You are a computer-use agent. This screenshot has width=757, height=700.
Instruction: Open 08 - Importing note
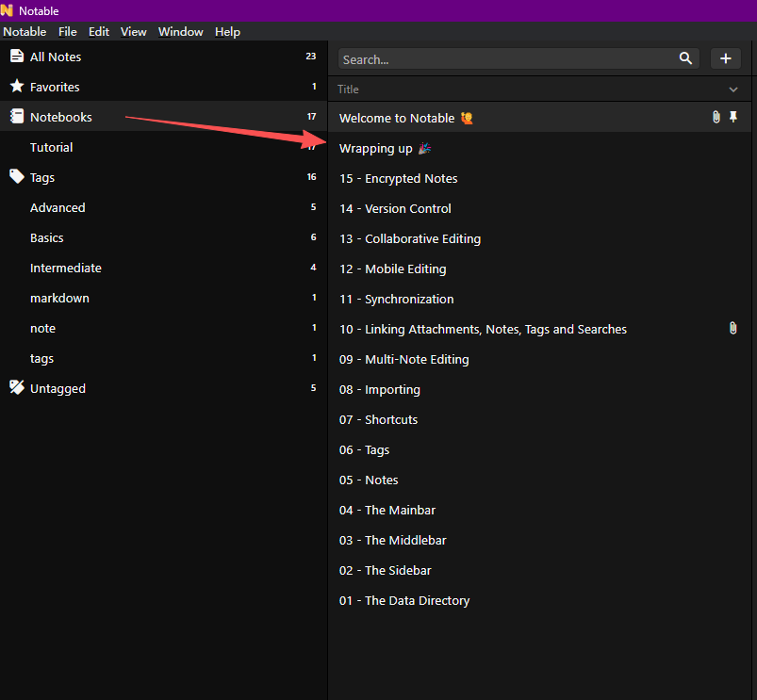click(x=539, y=389)
